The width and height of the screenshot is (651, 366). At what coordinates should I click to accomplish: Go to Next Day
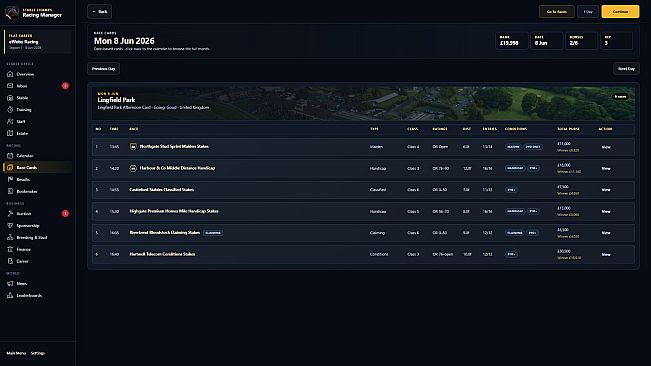point(626,68)
